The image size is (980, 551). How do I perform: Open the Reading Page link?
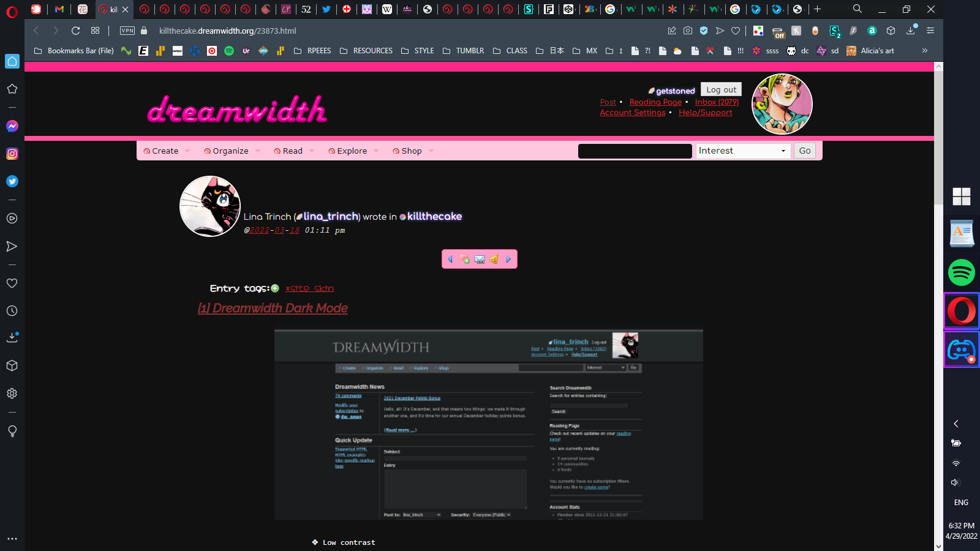click(x=655, y=102)
